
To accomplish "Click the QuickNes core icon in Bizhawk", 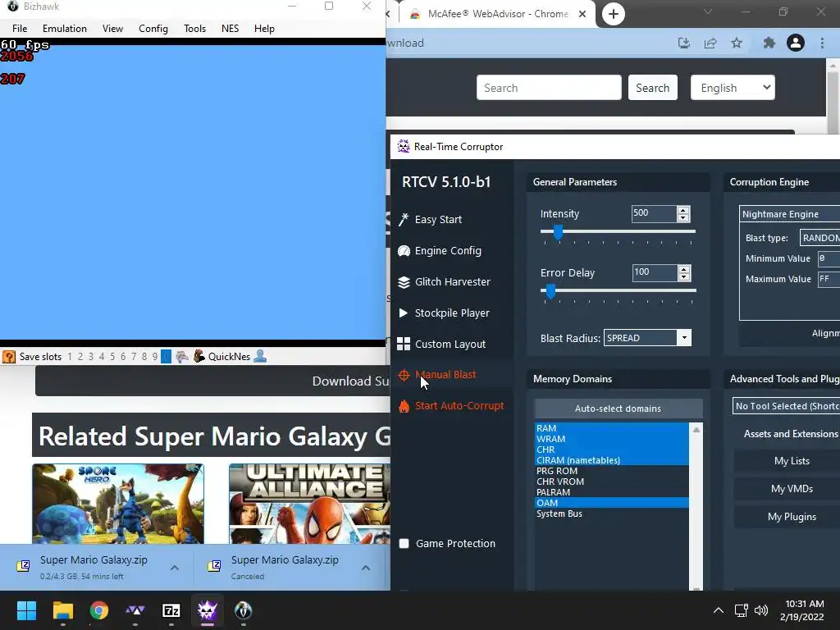I will tap(199, 356).
